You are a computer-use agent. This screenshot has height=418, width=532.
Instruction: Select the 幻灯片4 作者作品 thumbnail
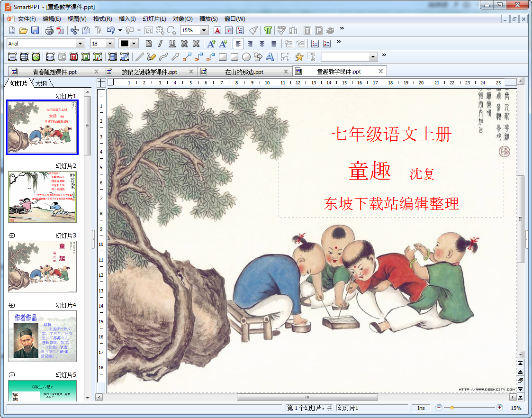tap(43, 336)
